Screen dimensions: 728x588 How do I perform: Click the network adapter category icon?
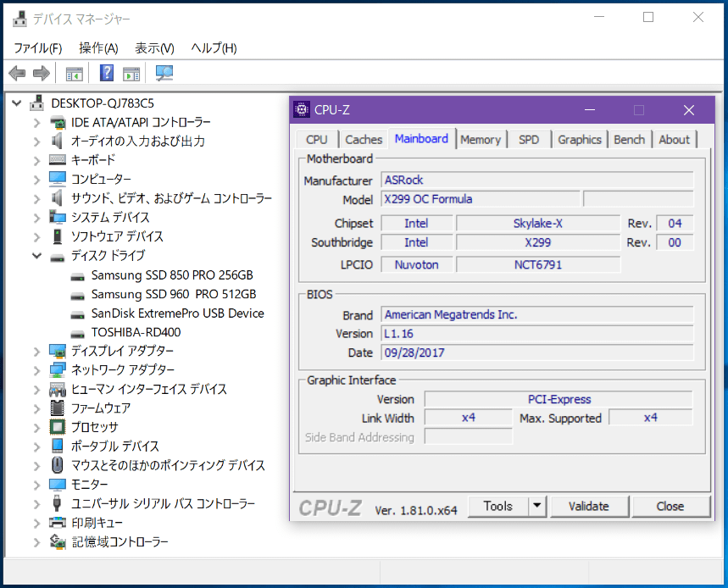tap(58, 370)
